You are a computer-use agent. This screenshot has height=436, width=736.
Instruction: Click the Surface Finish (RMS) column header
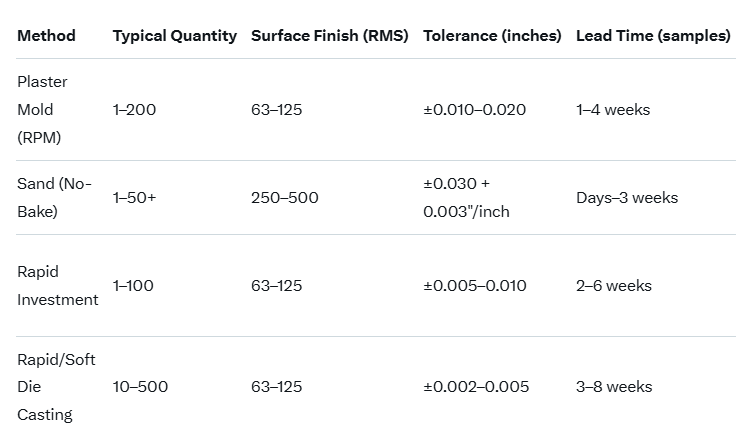tap(329, 36)
